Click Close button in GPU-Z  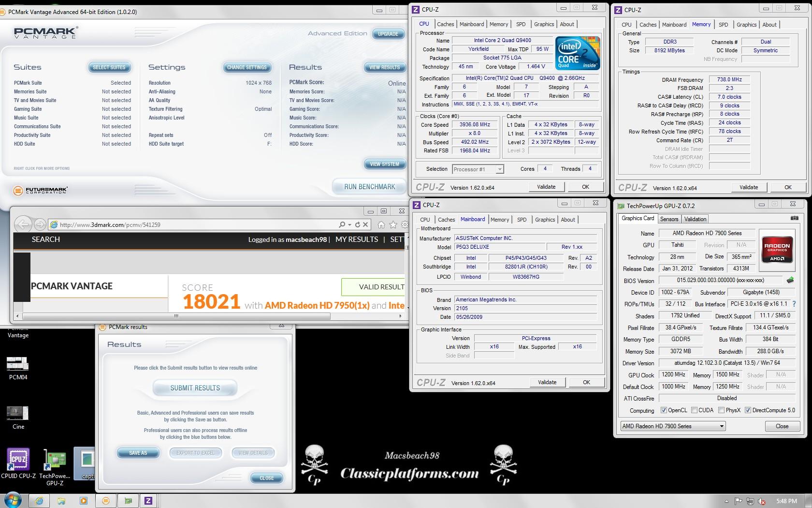(x=782, y=426)
